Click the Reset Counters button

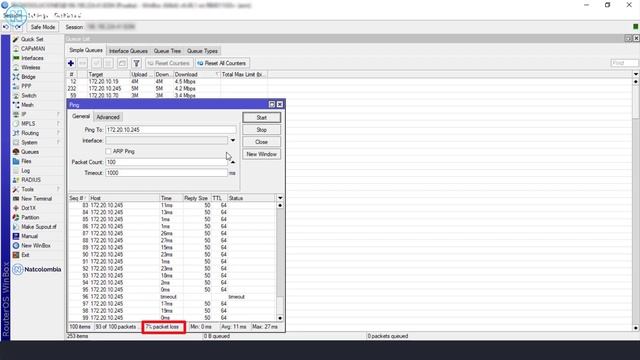pyautogui.click(x=169, y=63)
